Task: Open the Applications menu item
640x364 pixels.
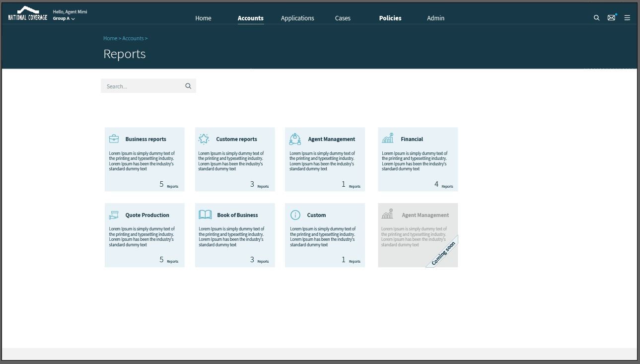Action: [297, 18]
